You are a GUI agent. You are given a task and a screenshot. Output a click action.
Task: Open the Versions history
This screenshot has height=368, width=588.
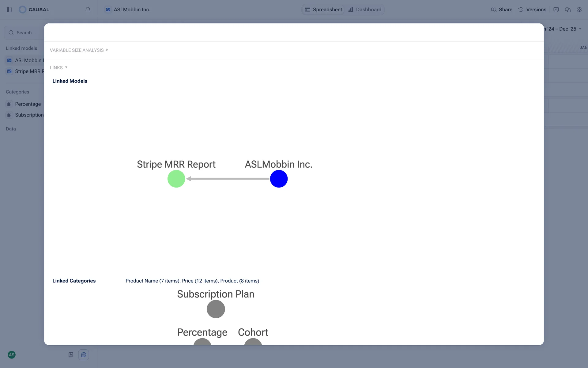532,10
